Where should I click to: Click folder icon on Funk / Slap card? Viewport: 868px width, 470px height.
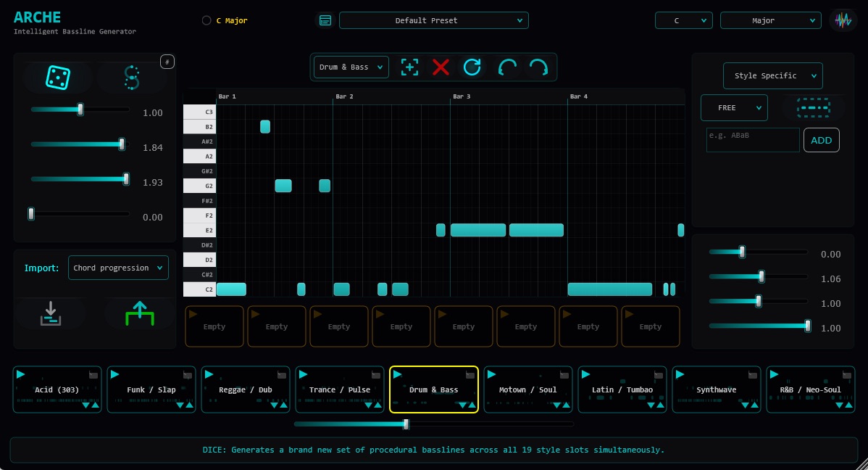click(x=188, y=375)
